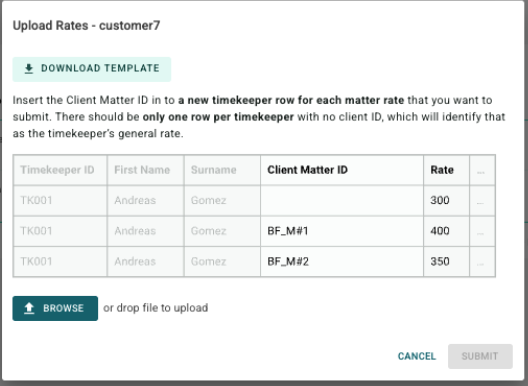Select the Client Matter ID column header
Image resolution: width=528 pixels, height=386 pixels.
pos(342,170)
